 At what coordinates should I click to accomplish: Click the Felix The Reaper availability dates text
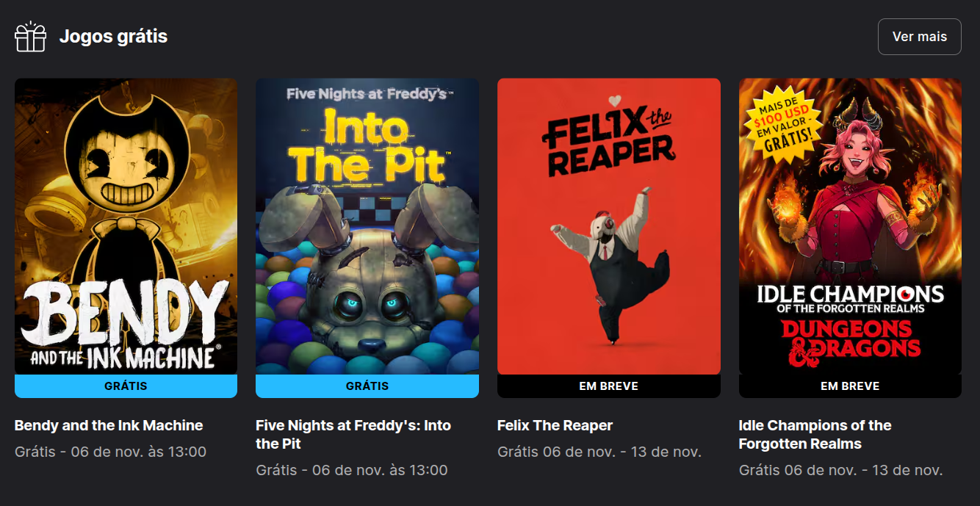pos(599,452)
